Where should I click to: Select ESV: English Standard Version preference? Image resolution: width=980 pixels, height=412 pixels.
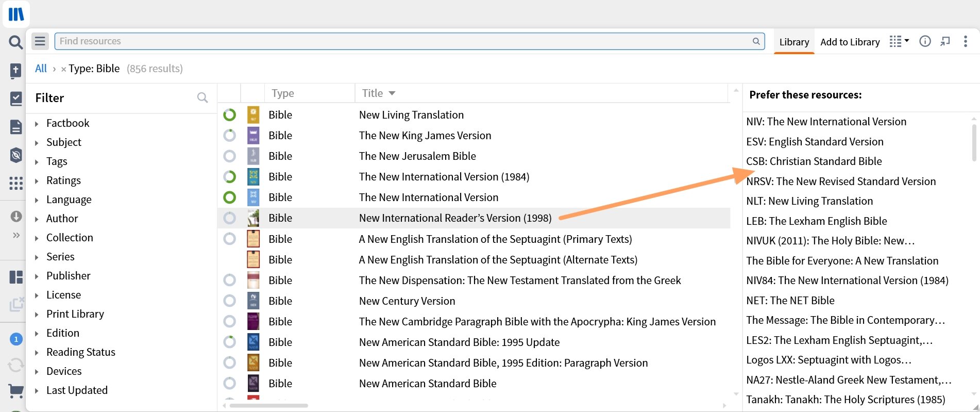pos(815,142)
